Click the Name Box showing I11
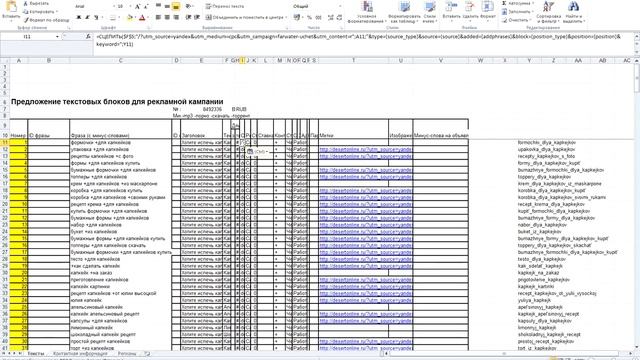 pos(27,37)
